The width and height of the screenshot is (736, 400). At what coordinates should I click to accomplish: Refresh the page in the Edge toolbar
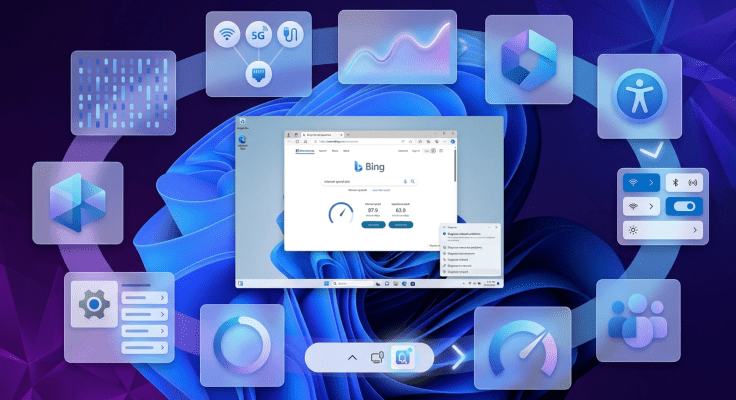297,141
